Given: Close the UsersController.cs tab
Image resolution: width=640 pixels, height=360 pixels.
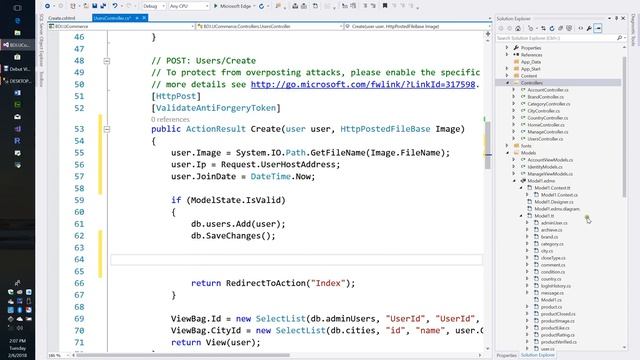Looking at the screenshot, I should click(x=144, y=18).
